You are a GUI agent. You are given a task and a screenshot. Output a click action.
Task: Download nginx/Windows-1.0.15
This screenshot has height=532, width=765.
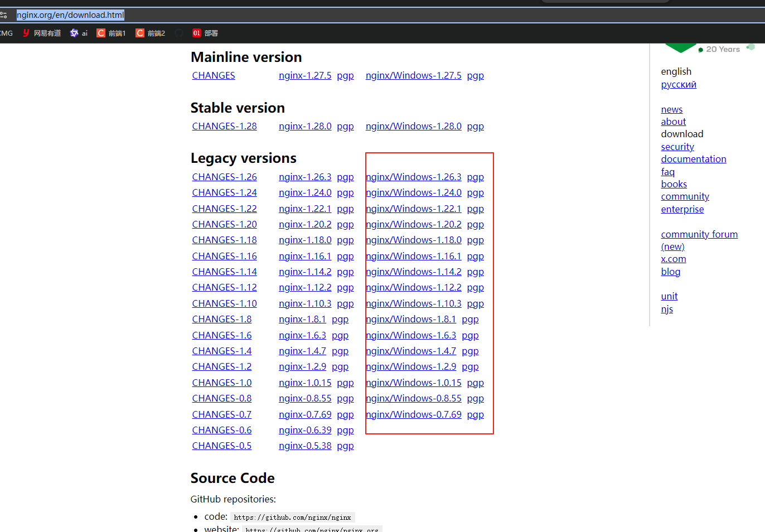tap(414, 383)
